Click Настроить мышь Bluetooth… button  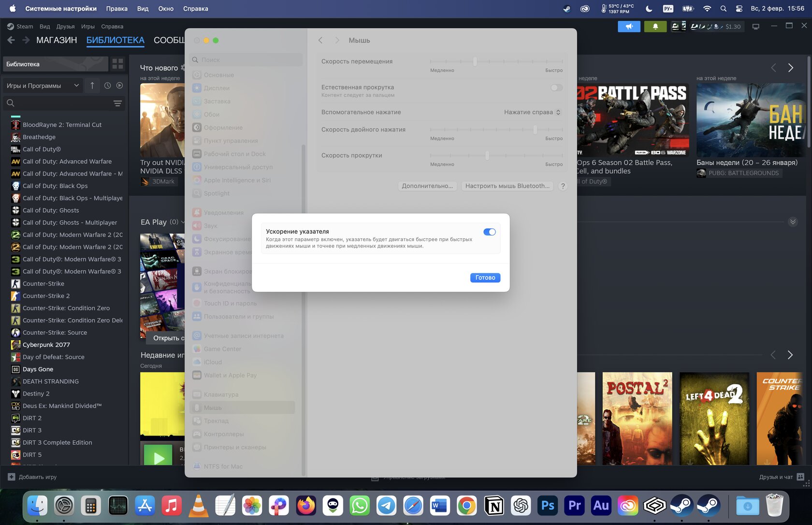507,186
